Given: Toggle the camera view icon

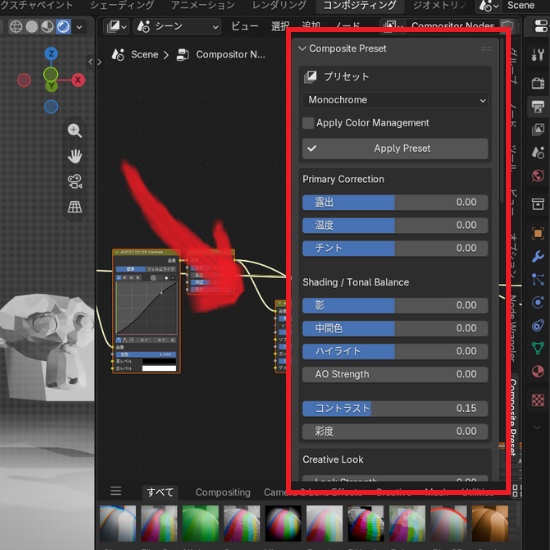Looking at the screenshot, I should pyautogui.click(x=75, y=182).
